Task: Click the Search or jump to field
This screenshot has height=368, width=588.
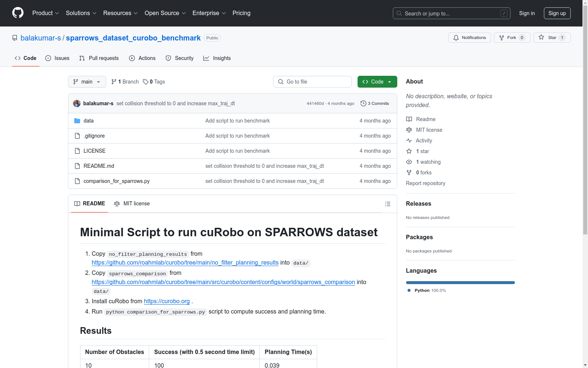Action: pos(452,13)
